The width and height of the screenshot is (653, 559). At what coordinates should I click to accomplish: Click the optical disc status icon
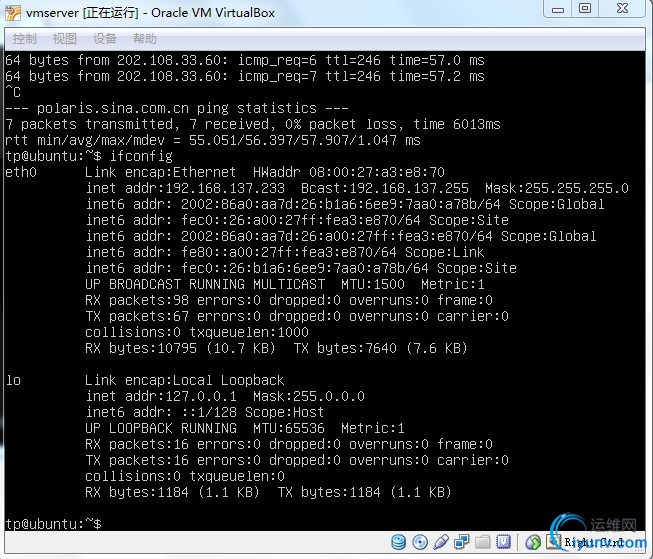420,542
